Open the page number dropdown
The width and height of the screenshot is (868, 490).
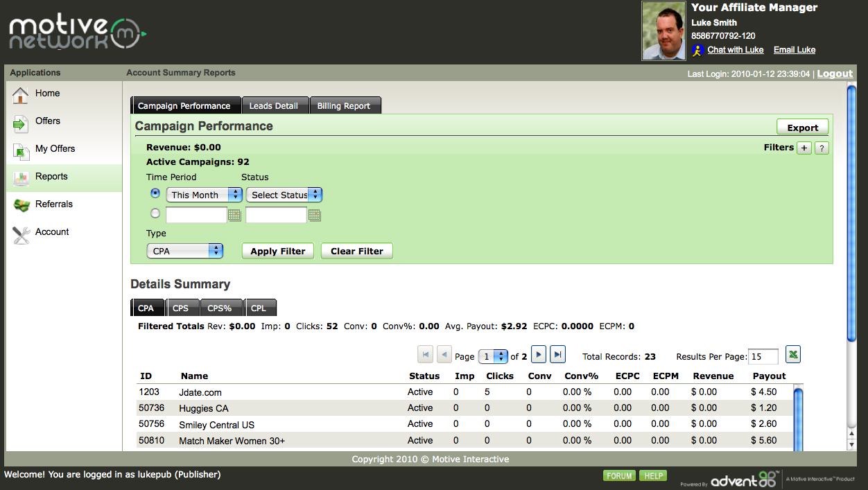coord(493,356)
